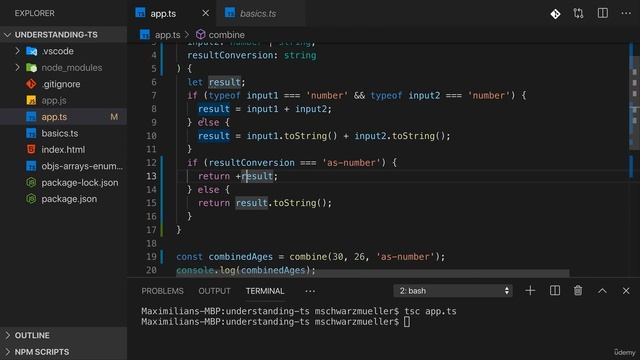Click the combine symbol cube icon
The image size is (640, 360).
tap(200, 35)
